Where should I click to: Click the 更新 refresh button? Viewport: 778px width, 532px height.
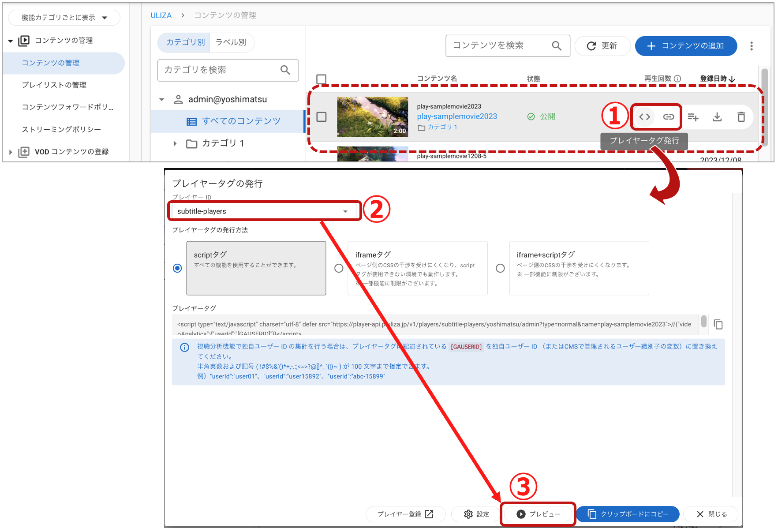coord(602,46)
